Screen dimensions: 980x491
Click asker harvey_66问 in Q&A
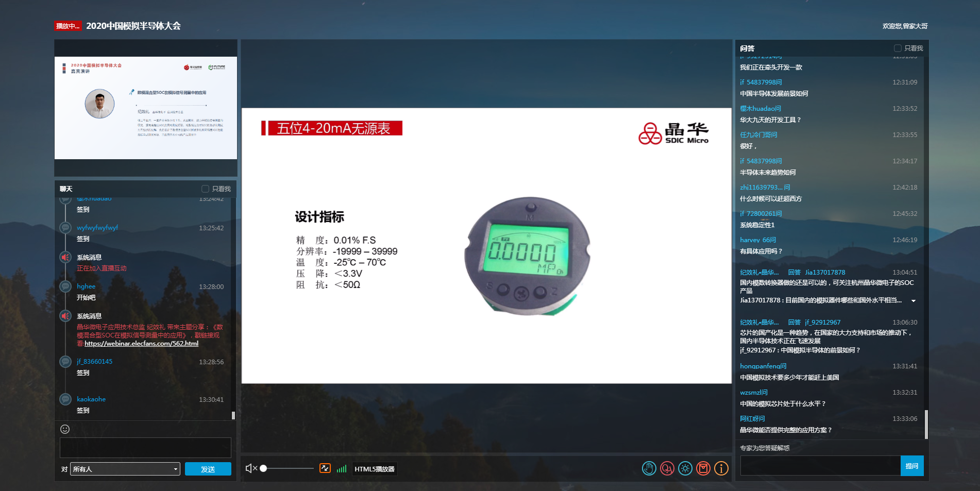758,240
